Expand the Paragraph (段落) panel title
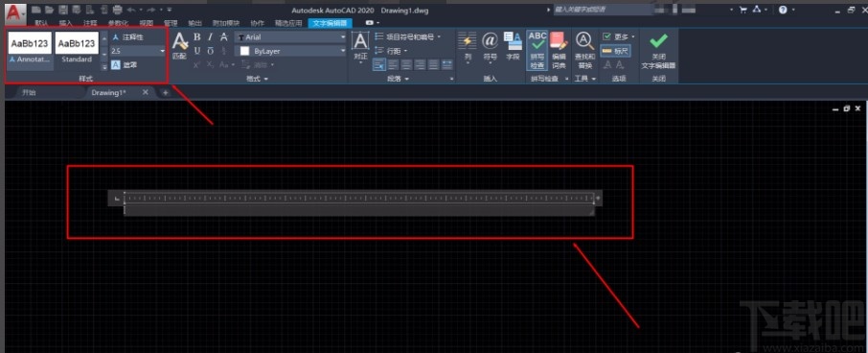 (398, 80)
